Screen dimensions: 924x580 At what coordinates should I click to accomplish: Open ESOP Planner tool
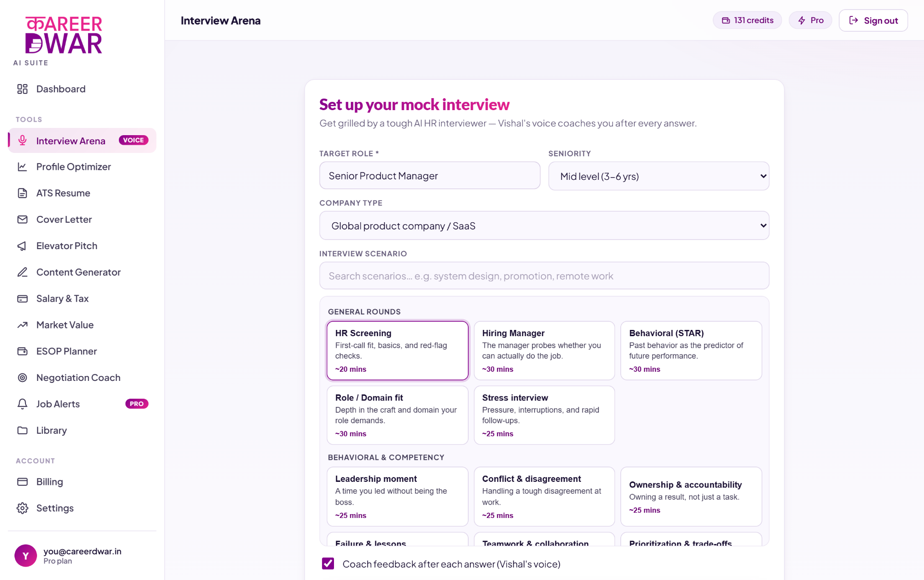tap(82, 351)
